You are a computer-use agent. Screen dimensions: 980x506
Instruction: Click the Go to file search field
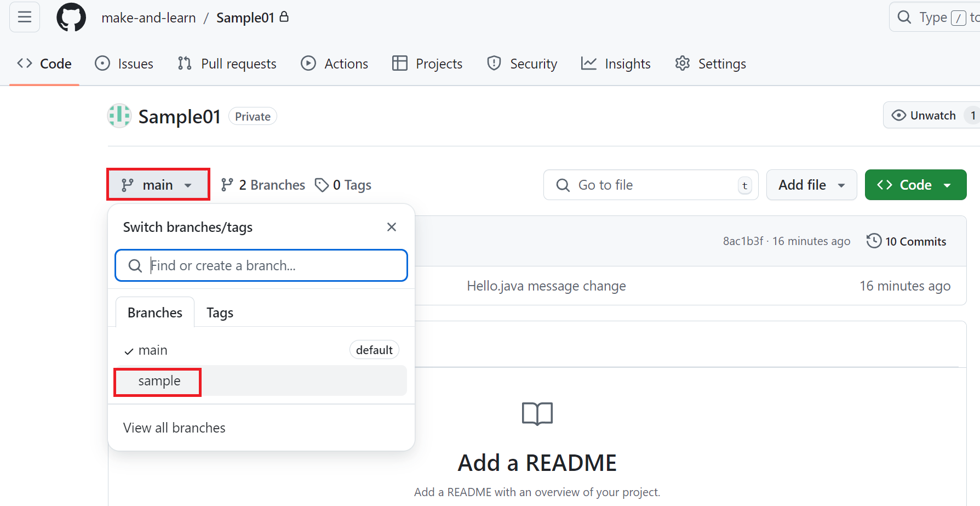651,185
